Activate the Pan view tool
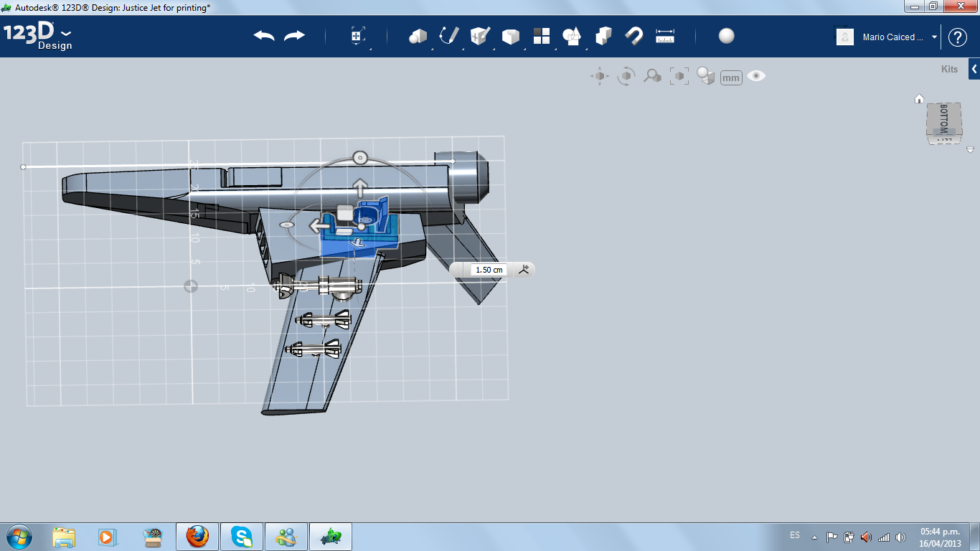The width and height of the screenshot is (980, 551). (600, 76)
